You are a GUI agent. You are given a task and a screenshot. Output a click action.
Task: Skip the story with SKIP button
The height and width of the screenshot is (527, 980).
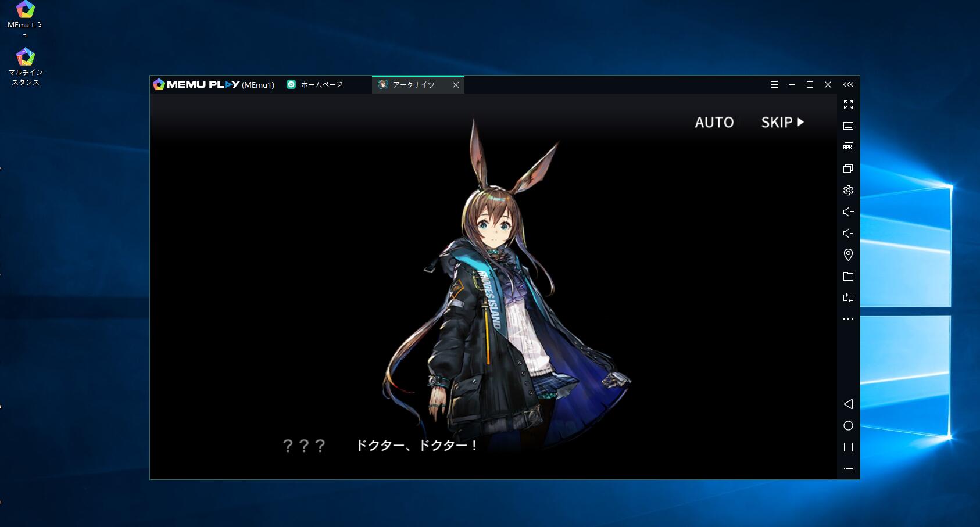[x=782, y=123]
